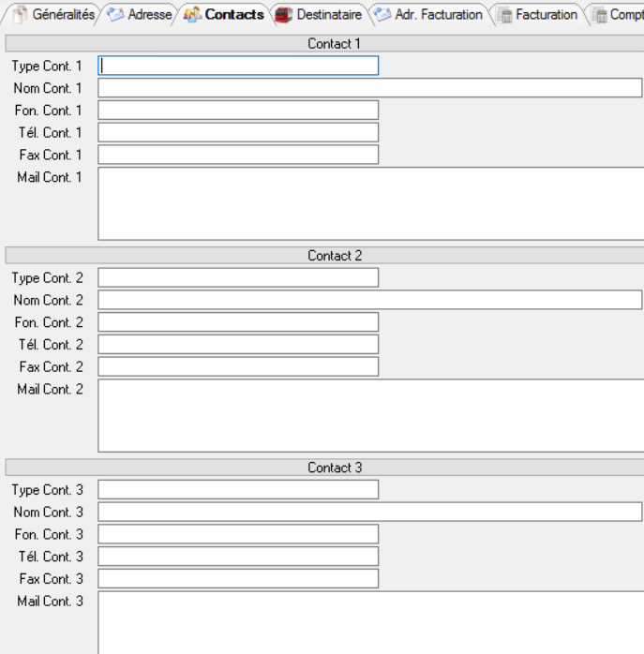Select the Destinataire tab
This screenshot has height=654, width=644.
click(x=328, y=15)
